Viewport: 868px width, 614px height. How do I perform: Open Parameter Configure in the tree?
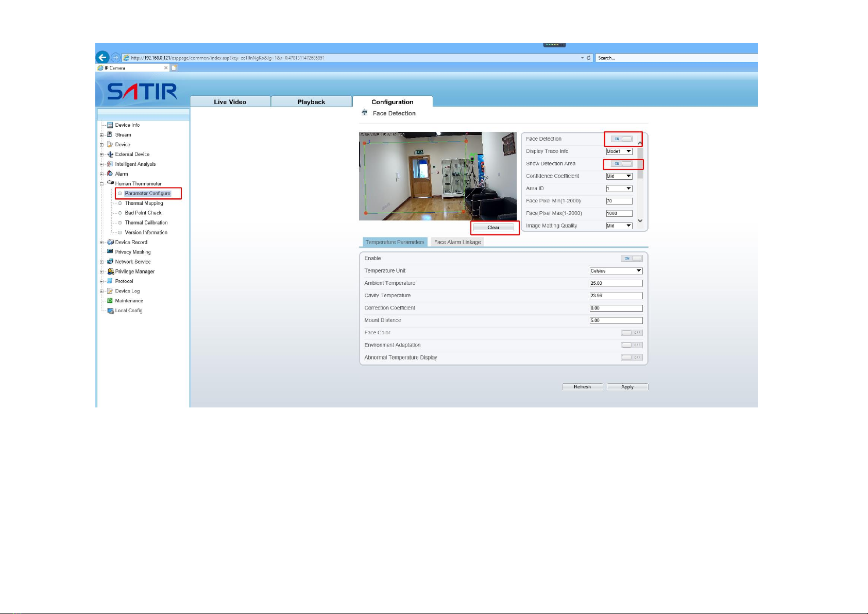click(x=147, y=193)
